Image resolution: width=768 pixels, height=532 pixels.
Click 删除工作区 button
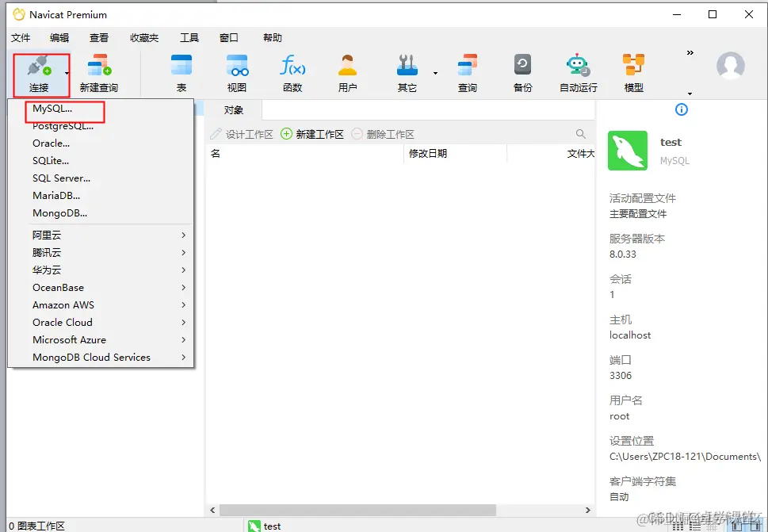(383, 134)
